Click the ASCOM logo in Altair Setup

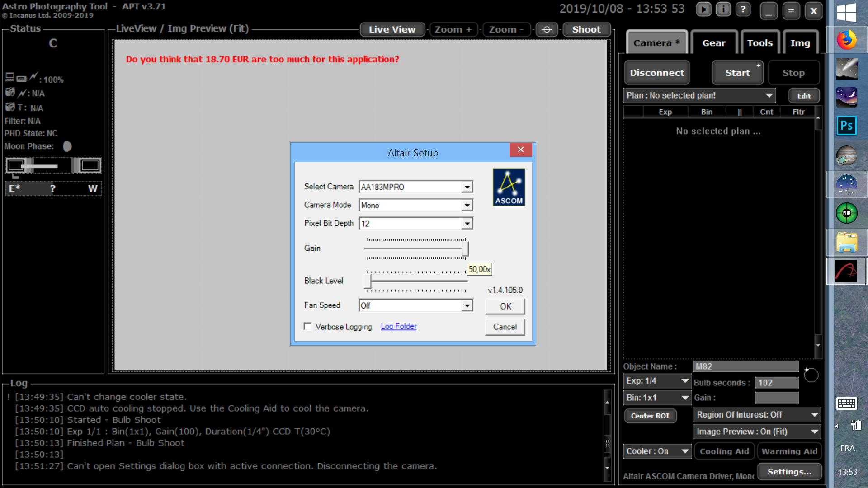[509, 187]
